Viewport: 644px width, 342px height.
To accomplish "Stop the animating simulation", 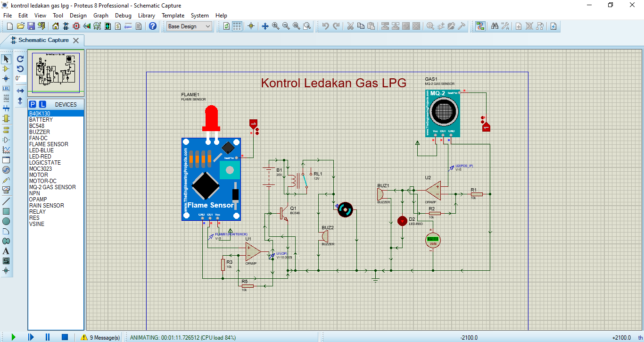I will pos(64,336).
